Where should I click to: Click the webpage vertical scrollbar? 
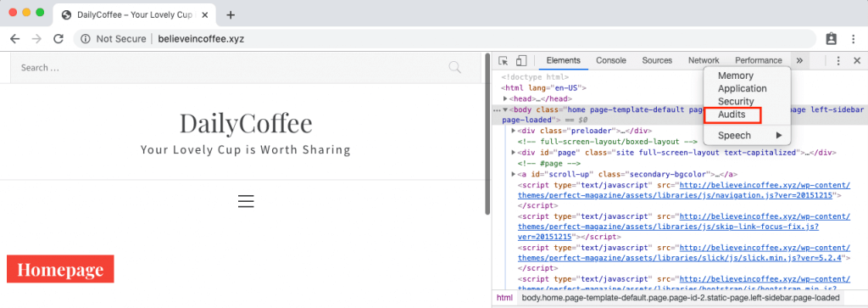point(487,135)
